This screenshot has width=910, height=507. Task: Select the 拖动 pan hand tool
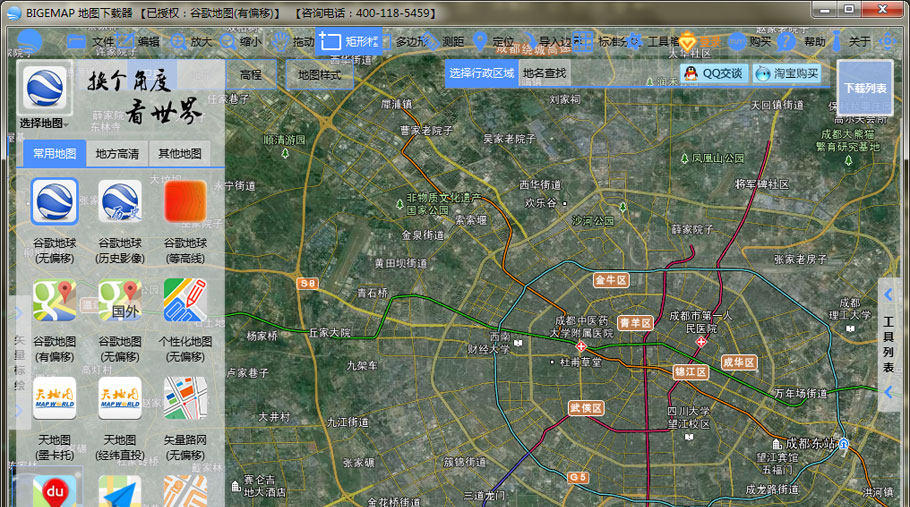(293, 42)
